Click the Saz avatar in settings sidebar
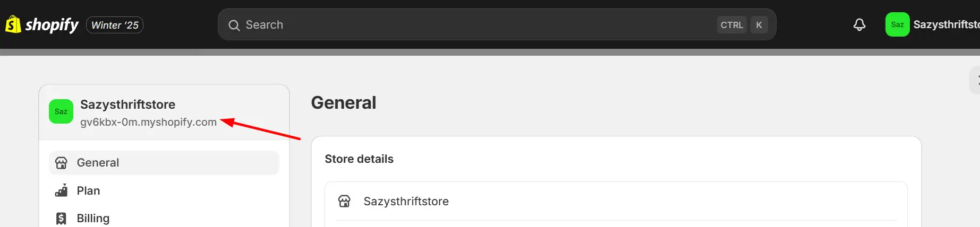Screen dimensions: 980x227 tap(61, 111)
